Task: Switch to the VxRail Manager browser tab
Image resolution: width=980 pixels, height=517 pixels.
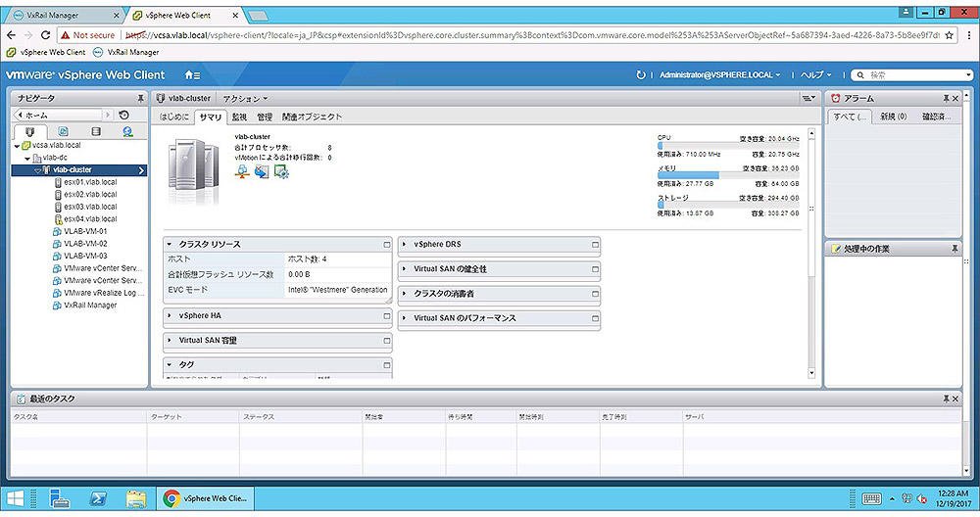Action: point(65,15)
